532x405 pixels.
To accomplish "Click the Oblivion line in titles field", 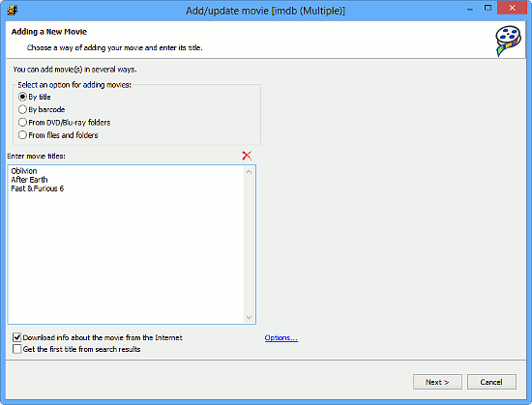I will click(x=24, y=171).
